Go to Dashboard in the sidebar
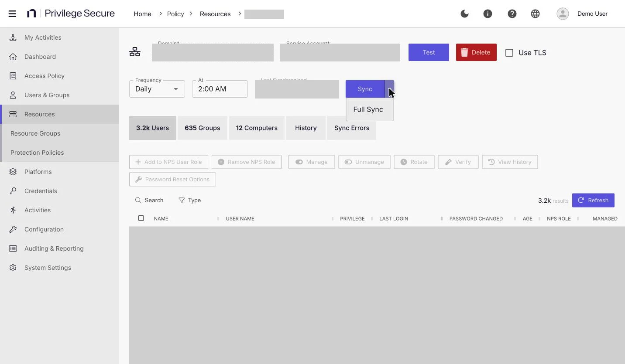This screenshot has width=625, height=364. coord(59,57)
